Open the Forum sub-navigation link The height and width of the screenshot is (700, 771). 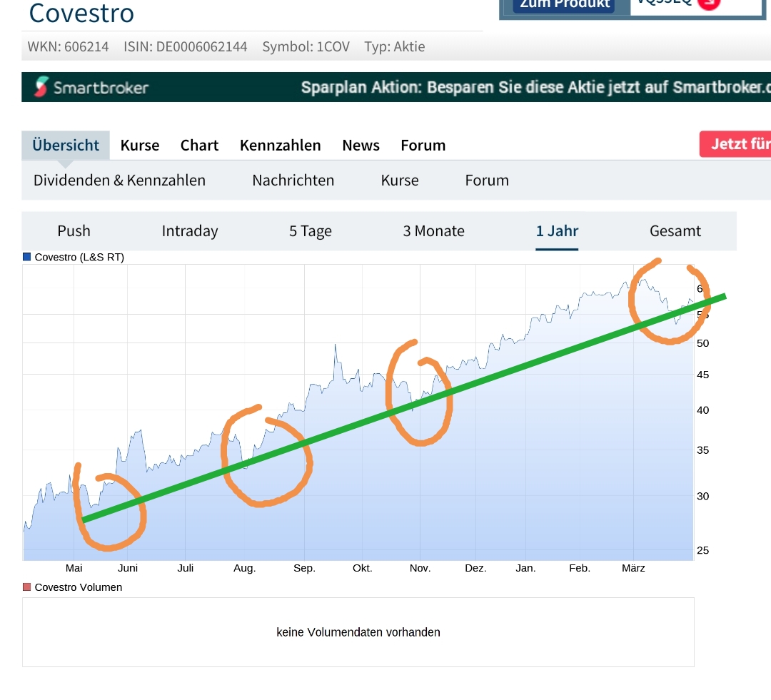click(487, 181)
